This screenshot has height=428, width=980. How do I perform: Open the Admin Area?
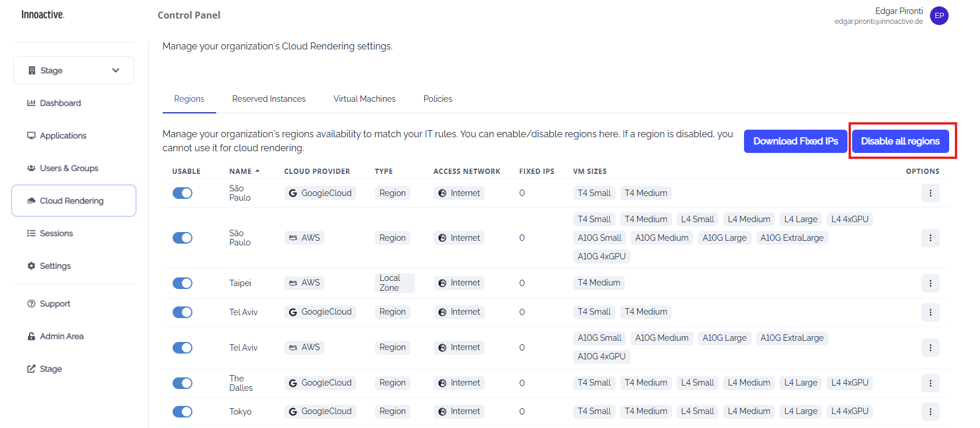tap(62, 336)
